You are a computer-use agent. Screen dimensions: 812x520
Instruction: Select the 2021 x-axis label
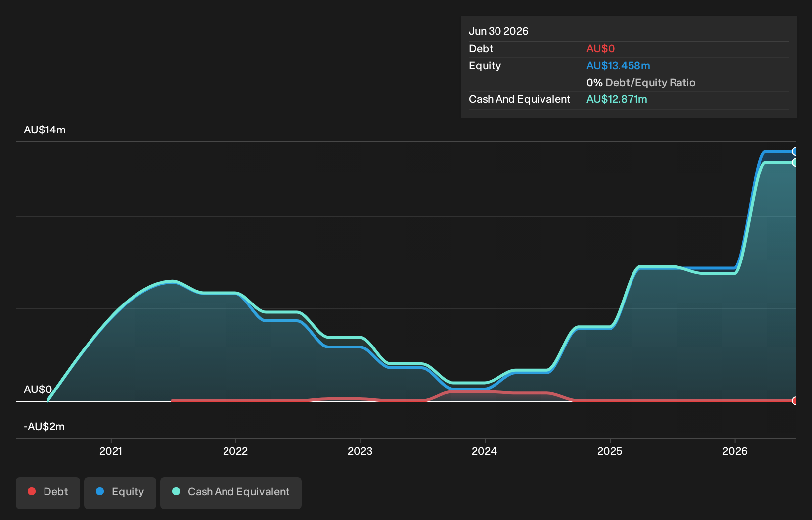[x=111, y=451]
